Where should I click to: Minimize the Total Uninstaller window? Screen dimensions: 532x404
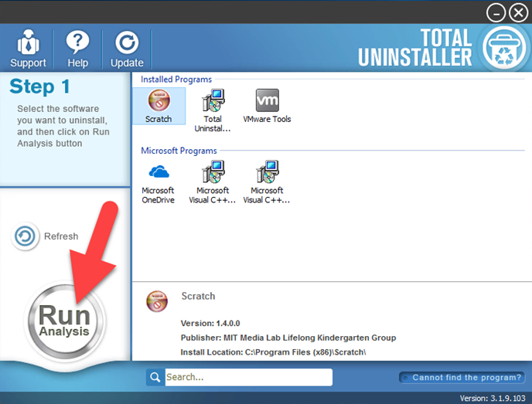[x=496, y=13]
